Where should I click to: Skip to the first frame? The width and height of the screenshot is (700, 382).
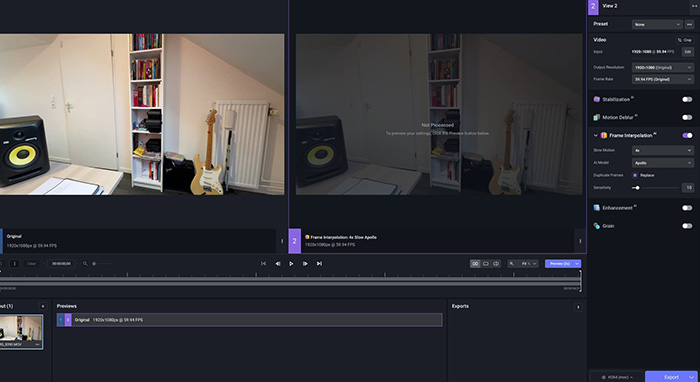click(x=263, y=264)
